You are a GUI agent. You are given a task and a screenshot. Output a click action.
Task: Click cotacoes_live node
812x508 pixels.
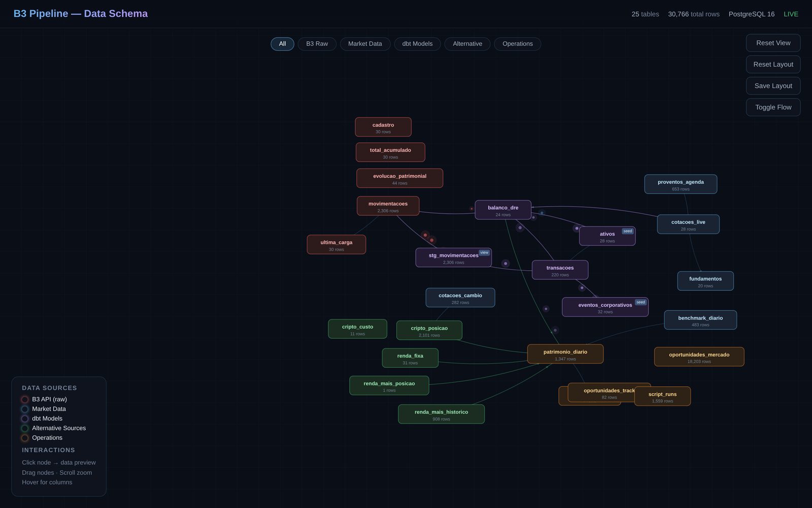pos(688,224)
